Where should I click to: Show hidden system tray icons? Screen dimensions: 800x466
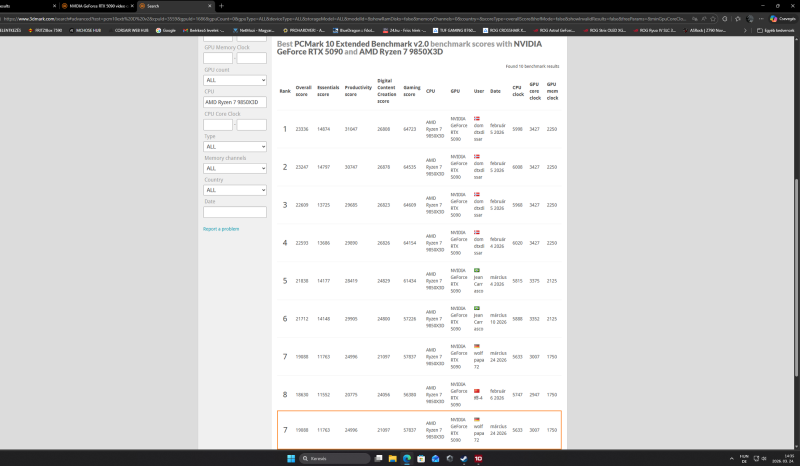coord(731,458)
